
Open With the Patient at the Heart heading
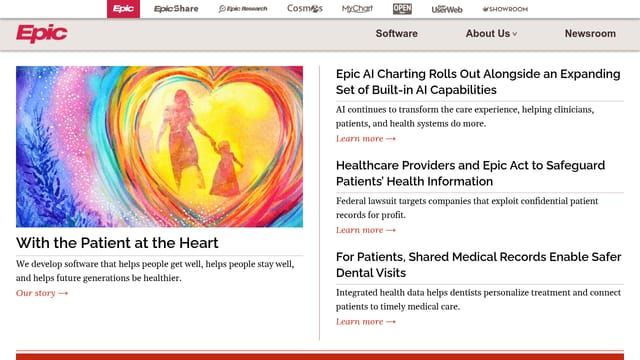(x=117, y=243)
